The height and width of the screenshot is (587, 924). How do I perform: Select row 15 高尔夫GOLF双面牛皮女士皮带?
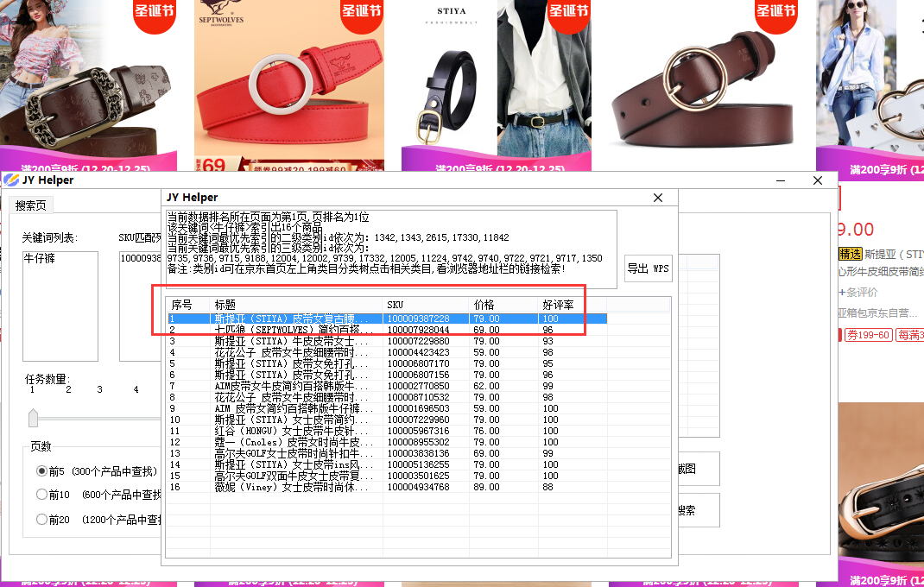(387, 475)
